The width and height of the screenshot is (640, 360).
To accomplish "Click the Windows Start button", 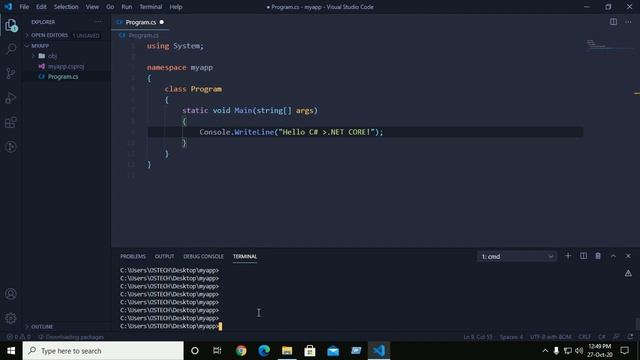I will [11, 351].
